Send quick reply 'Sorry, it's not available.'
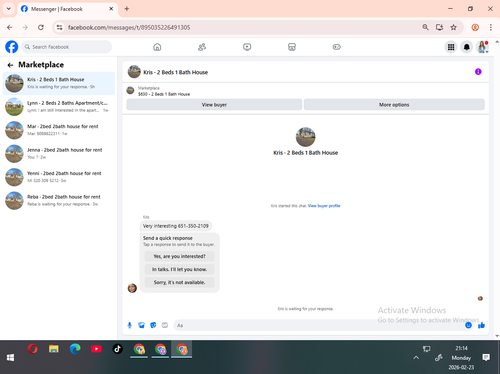This screenshot has width=500, height=374. pyautogui.click(x=179, y=282)
